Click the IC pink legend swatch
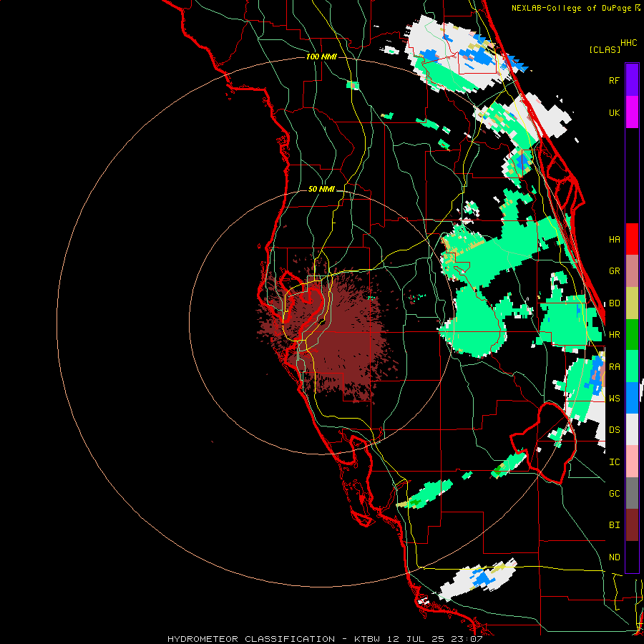 (632, 462)
